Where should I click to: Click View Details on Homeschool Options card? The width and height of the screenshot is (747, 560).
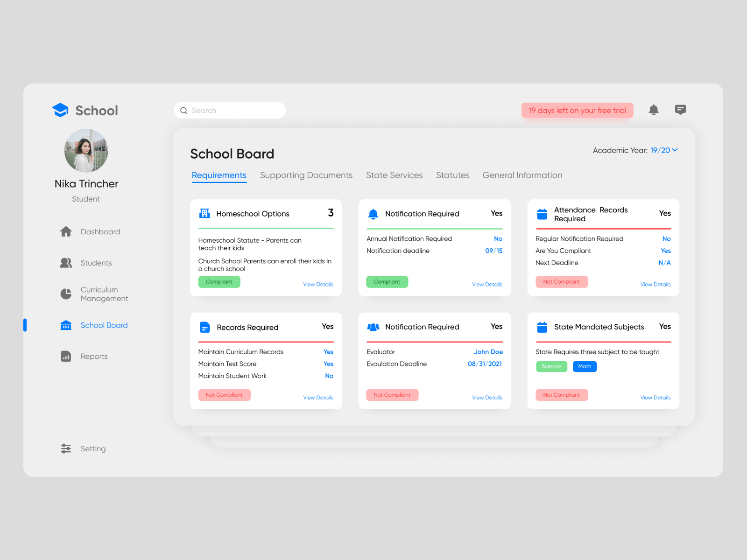pos(318,284)
